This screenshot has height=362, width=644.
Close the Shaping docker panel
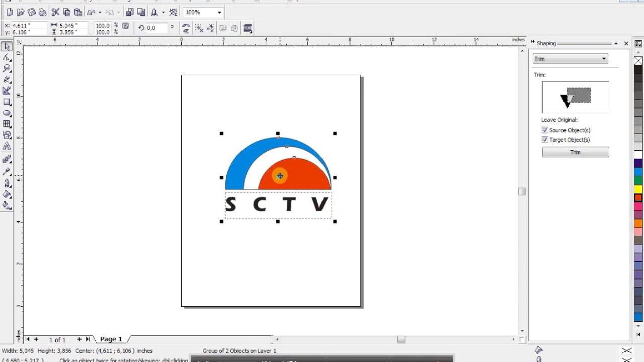tap(626, 44)
